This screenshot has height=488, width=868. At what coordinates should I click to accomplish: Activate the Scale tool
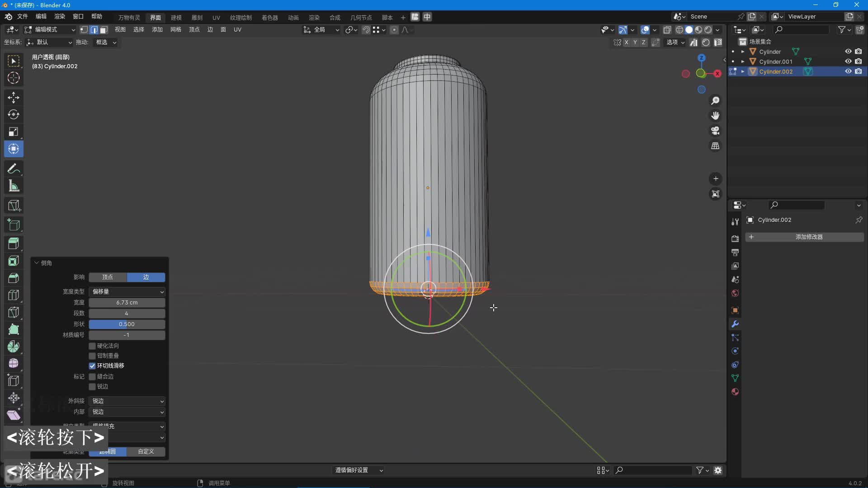tap(14, 132)
